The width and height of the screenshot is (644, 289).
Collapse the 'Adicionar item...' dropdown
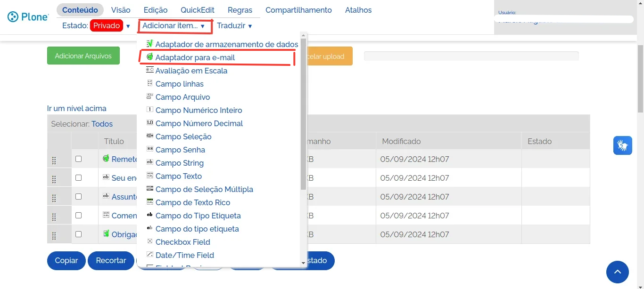click(x=173, y=26)
